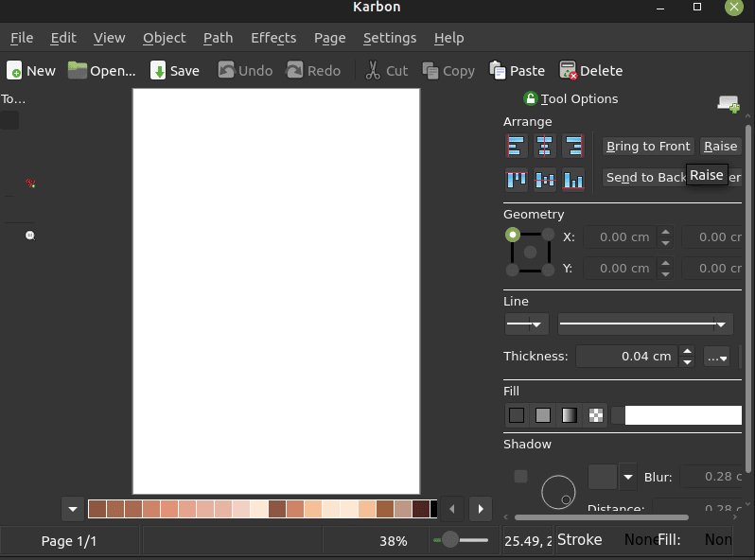Viewport: 755px width, 560px height.
Task: Select top-left geometry anchor point
Action: click(x=513, y=235)
